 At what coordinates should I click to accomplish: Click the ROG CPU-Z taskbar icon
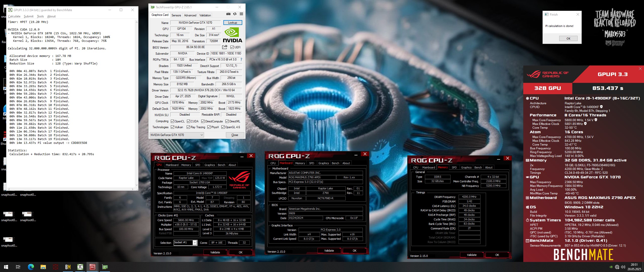[x=92, y=267]
